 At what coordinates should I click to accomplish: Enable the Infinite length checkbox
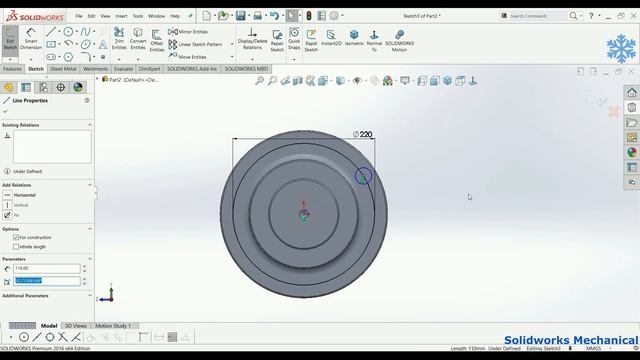pyautogui.click(x=16, y=247)
